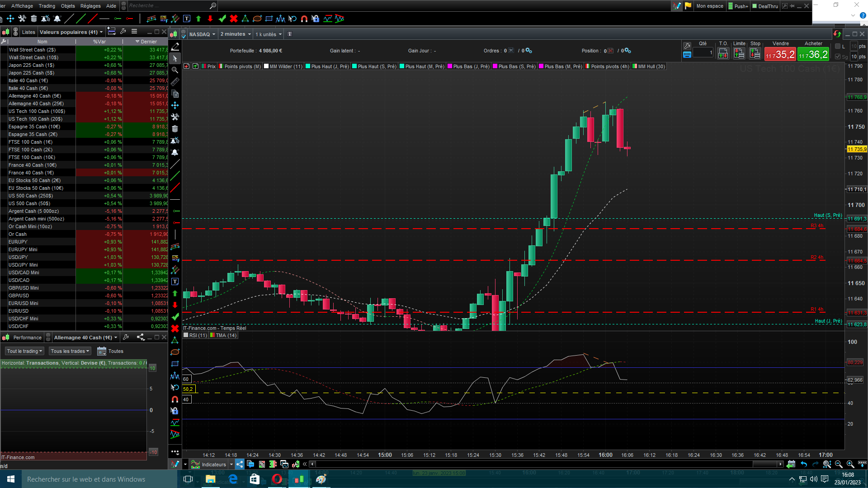The width and height of the screenshot is (868, 488).
Task: Click the quantity input field
Action: pos(703,53)
